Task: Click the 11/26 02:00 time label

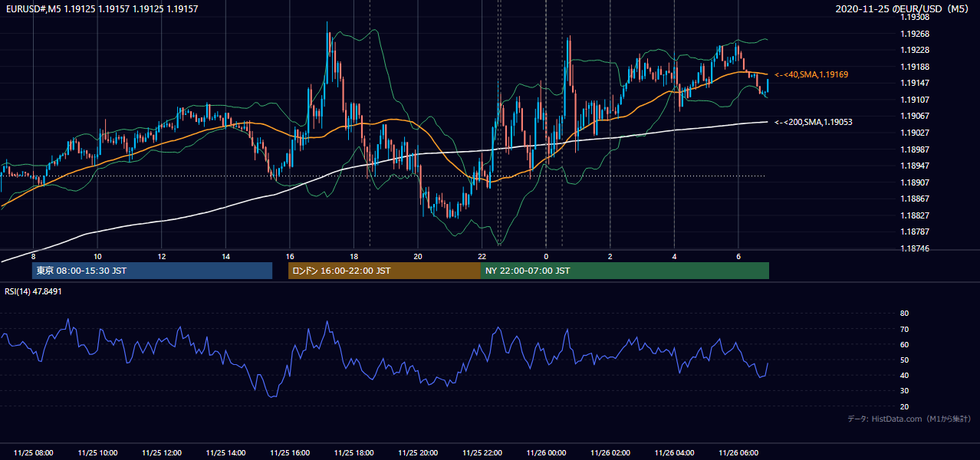Action: tap(610, 453)
